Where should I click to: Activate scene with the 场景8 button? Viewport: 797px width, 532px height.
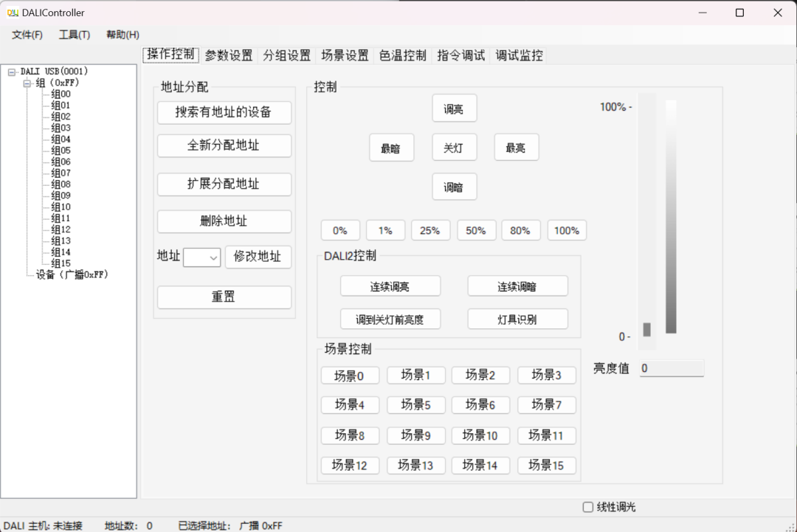click(x=350, y=435)
